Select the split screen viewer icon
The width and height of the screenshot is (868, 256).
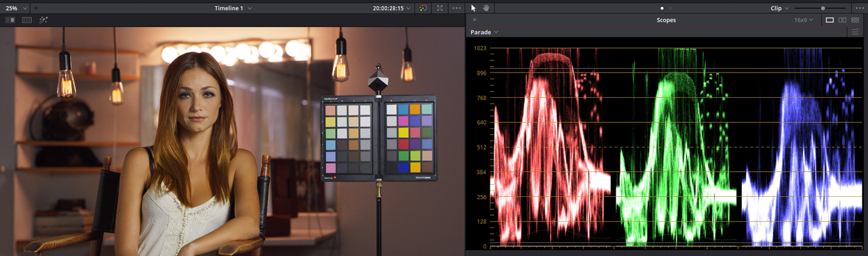27,20
